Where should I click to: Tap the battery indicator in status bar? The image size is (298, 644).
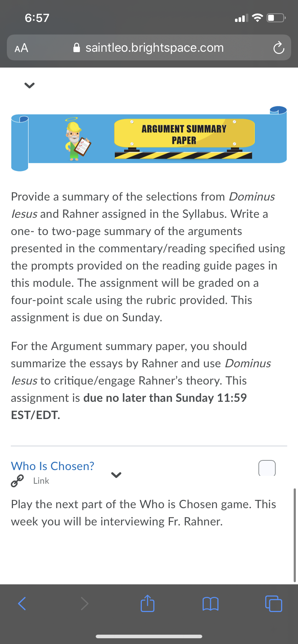[x=276, y=18]
